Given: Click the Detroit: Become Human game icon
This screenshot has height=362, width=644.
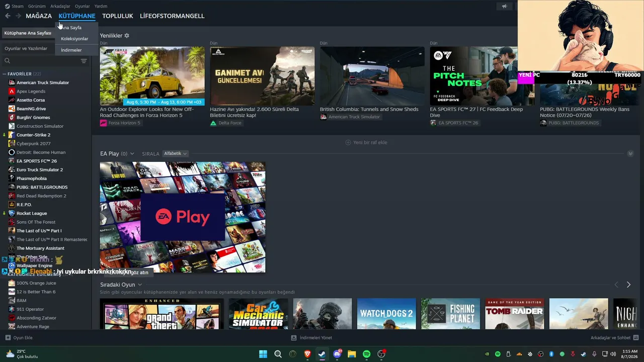Looking at the screenshot, I should [x=12, y=152].
